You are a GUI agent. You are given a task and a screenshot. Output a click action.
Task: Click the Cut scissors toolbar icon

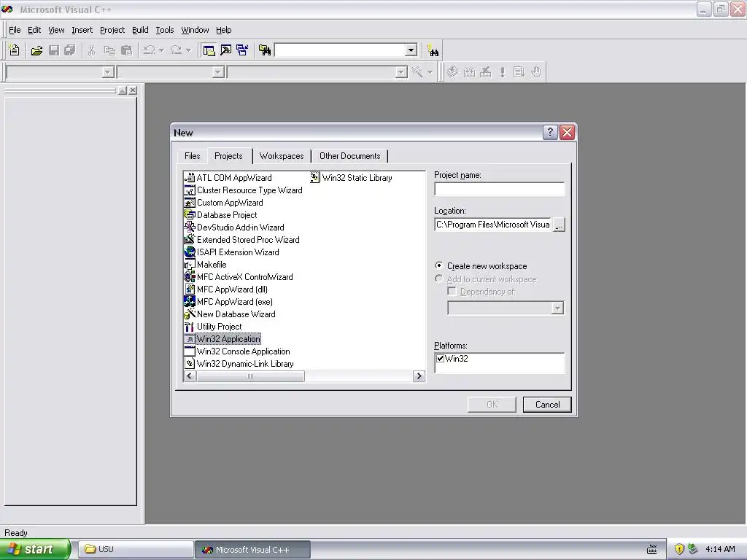coord(91,50)
